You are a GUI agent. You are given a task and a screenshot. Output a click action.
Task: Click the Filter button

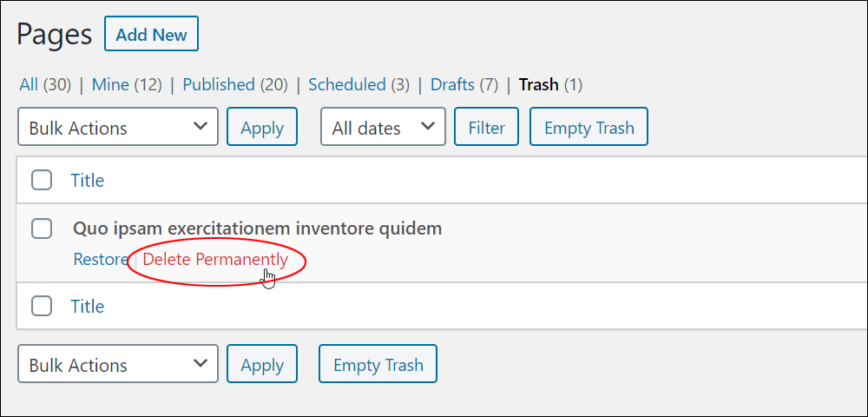(x=487, y=127)
